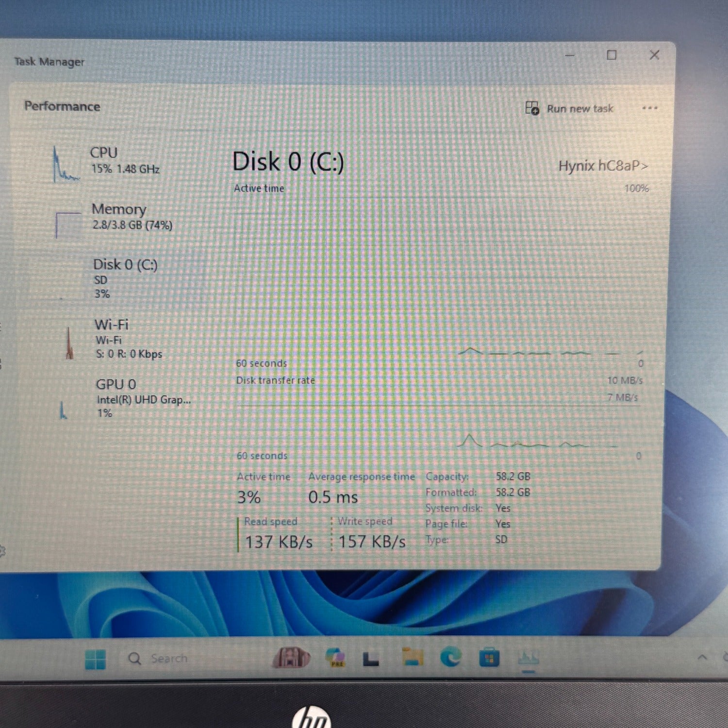This screenshot has height=728, width=728.
Task: Open the GPU 0 Intel UHD view
Action: click(x=131, y=398)
